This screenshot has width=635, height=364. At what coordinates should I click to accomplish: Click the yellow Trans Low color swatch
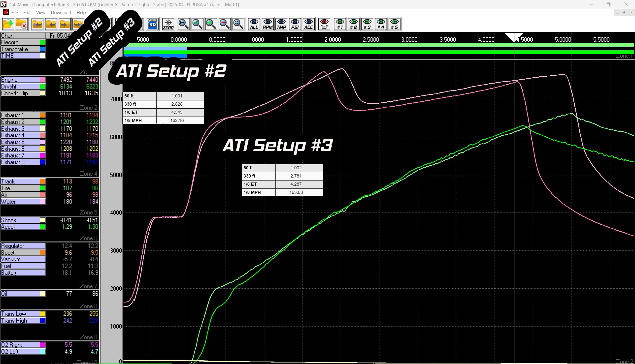43,314
